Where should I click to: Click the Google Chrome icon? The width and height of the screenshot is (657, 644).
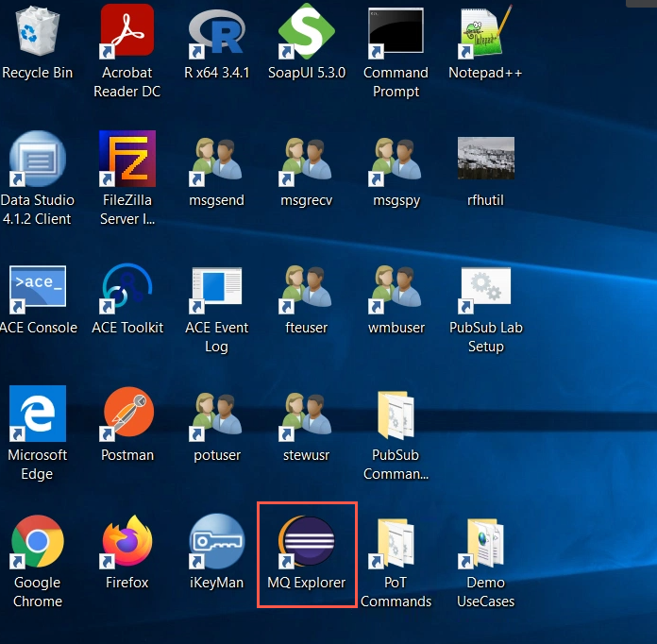click(x=38, y=542)
